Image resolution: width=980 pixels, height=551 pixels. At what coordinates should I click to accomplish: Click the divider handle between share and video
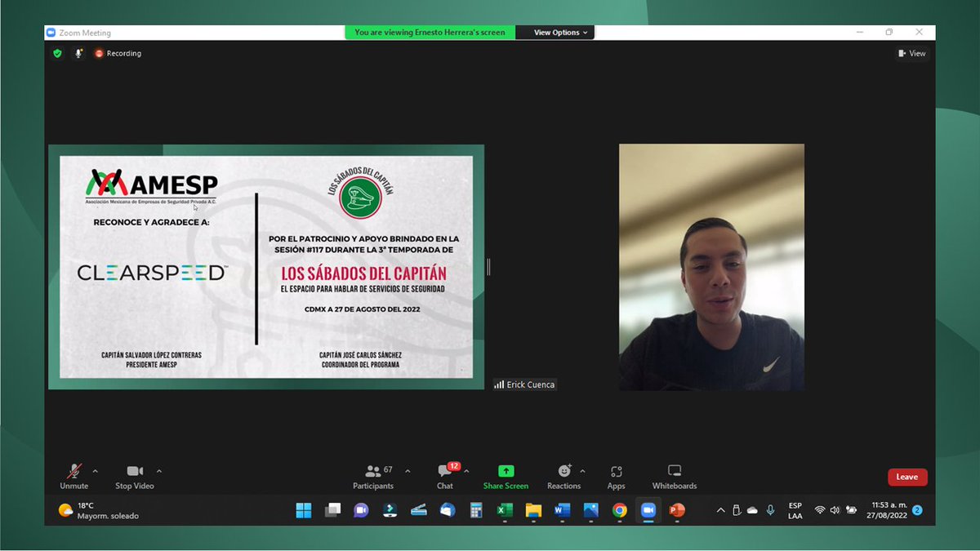tap(488, 267)
